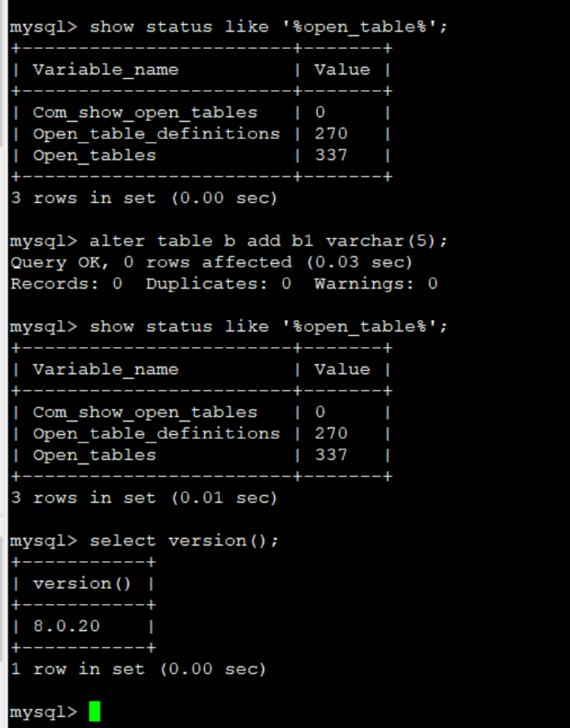Click Com_show_open_tables row in second table
Image resolution: width=570 pixels, height=728 pixels.
click(x=201, y=412)
